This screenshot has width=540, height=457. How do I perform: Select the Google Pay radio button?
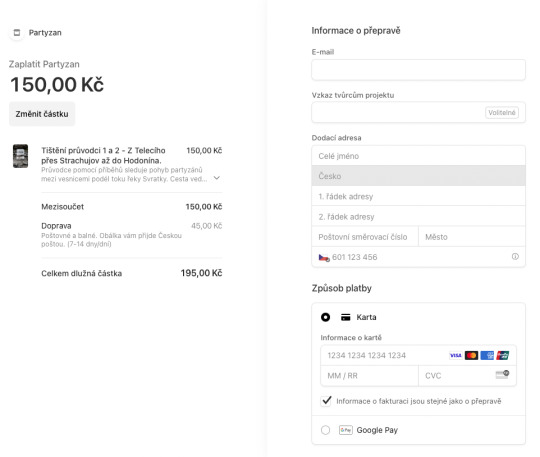(325, 430)
